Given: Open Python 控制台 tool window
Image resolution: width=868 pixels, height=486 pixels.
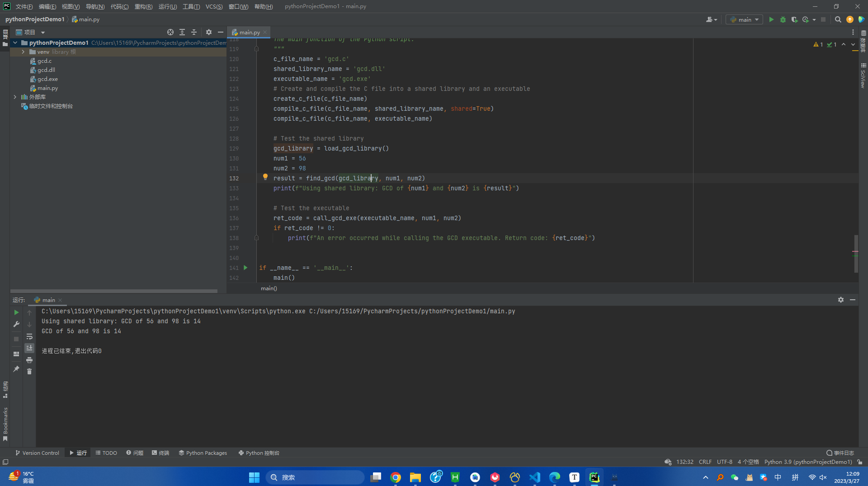Looking at the screenshot, I should point(259,453).
